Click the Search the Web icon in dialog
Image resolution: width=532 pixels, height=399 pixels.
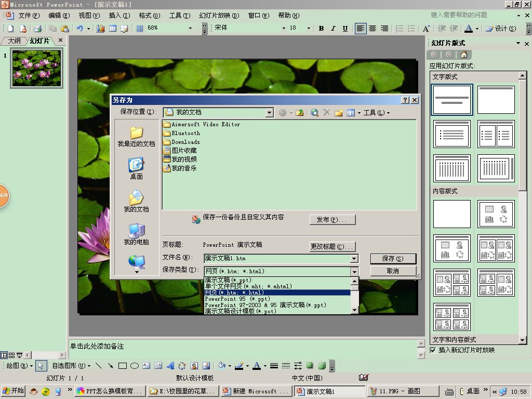[x=314, y=113]
